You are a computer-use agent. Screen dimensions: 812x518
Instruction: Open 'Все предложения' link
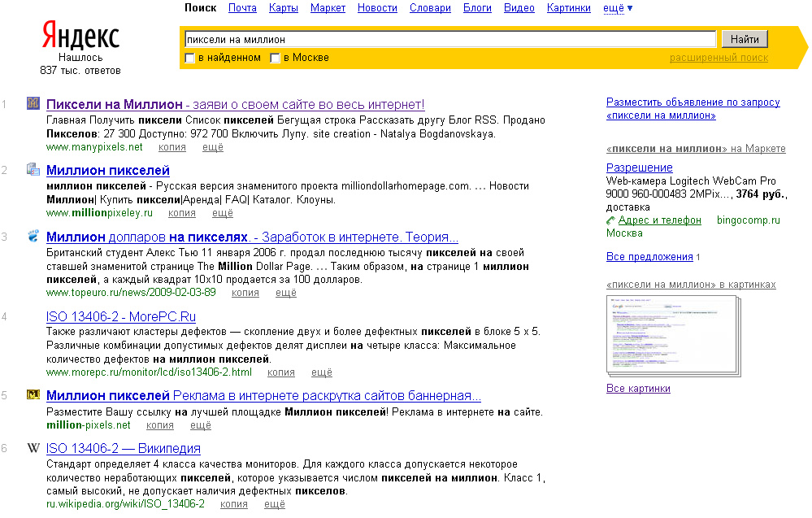pyautogui.click(x=649, y=257)
